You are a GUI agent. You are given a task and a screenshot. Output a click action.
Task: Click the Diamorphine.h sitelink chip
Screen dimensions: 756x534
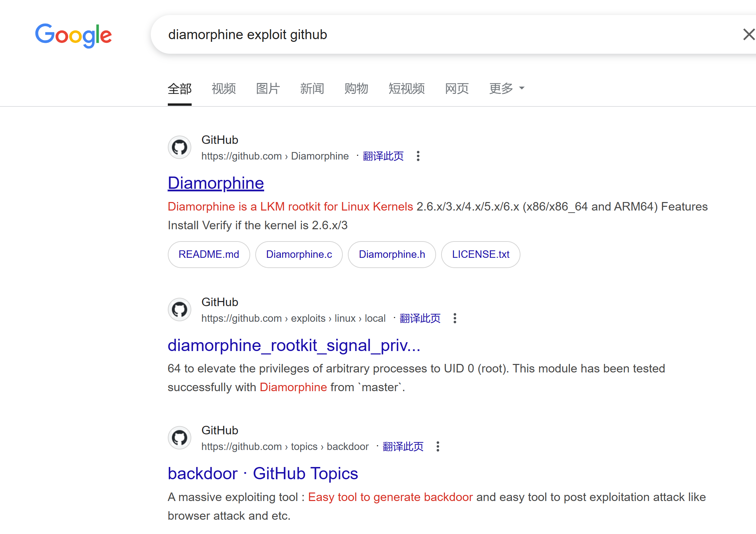coord(392,254)
